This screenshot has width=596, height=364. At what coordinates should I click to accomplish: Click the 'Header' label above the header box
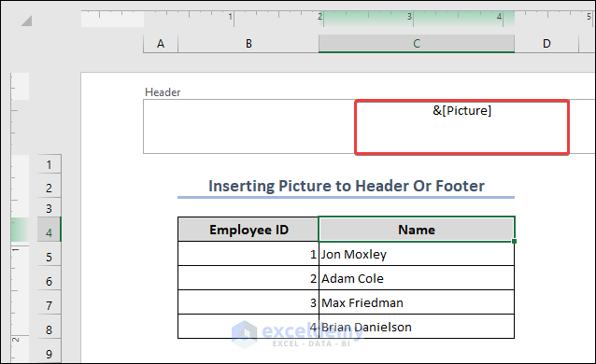163,92
